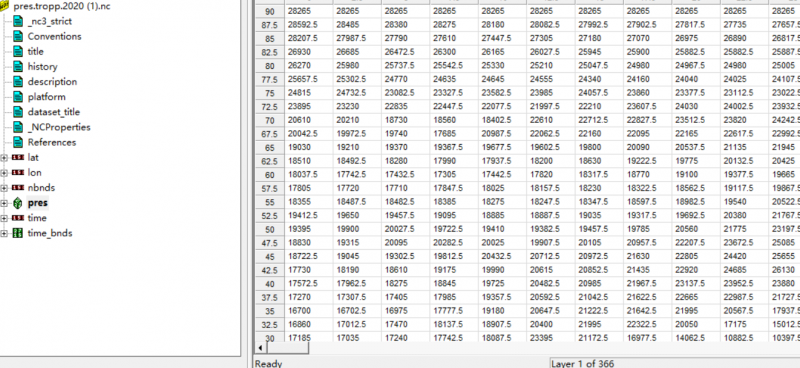Image resolution: width=800 pixels, height=368 pixels.
Task: Expand the lat tree node
Action: tap(4, 158)
